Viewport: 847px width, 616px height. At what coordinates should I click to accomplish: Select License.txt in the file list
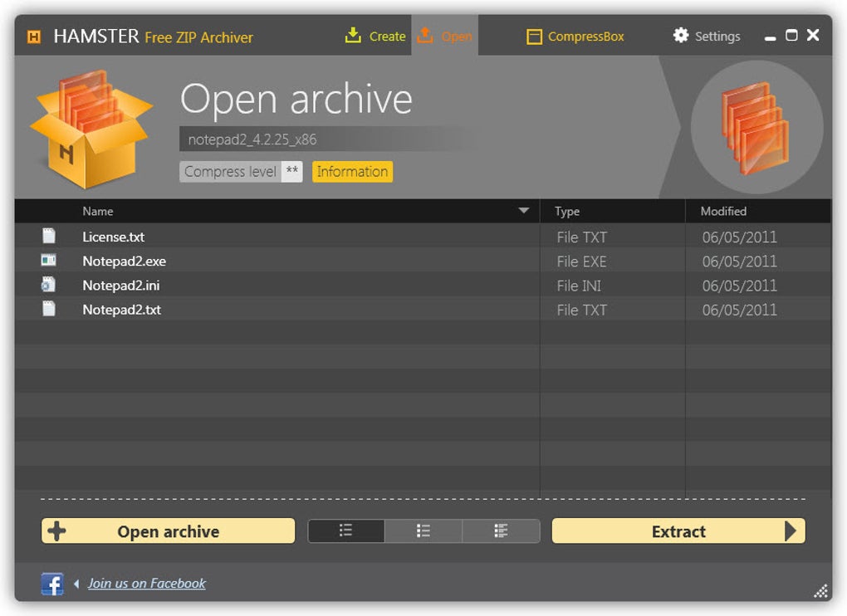(114, 237)
